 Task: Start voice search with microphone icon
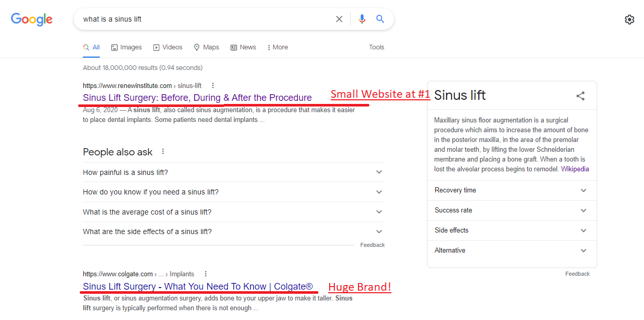pos(362,19)
